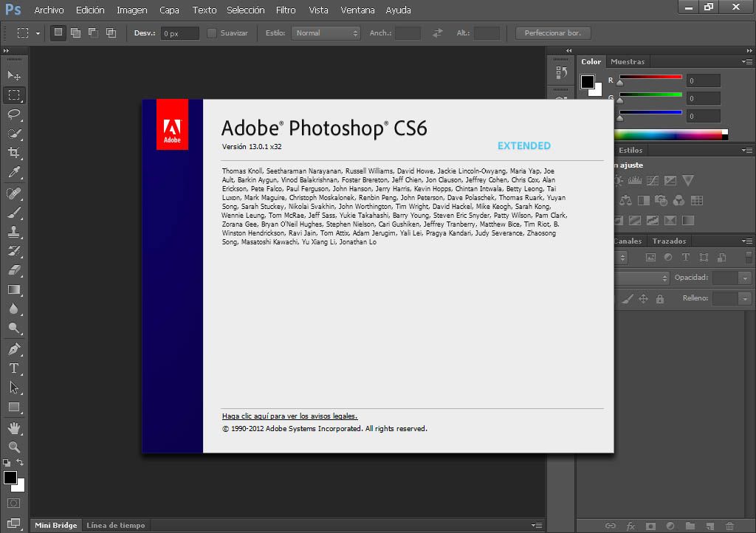756x533 pixels.
Task: Select the Pen tool
Action: (x=14, y=349)
